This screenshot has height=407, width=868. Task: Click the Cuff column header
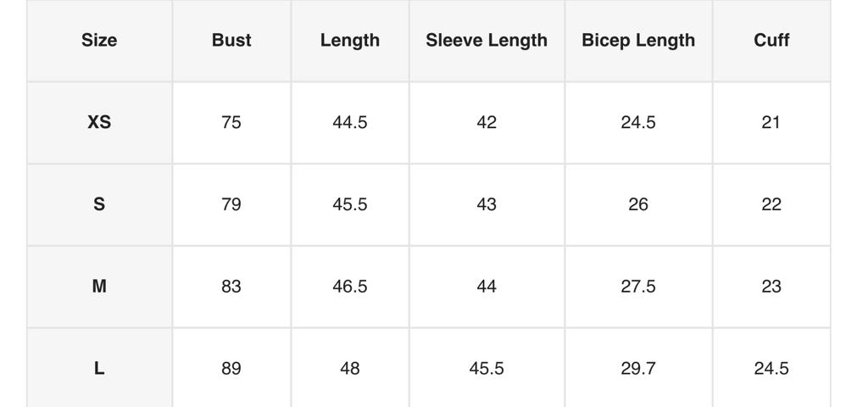coord(771,40)
